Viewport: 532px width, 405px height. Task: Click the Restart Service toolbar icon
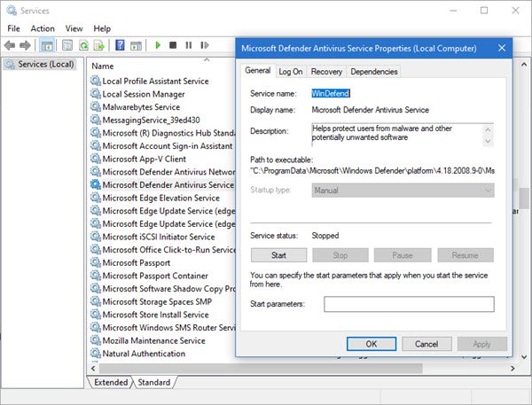[202, 45]
